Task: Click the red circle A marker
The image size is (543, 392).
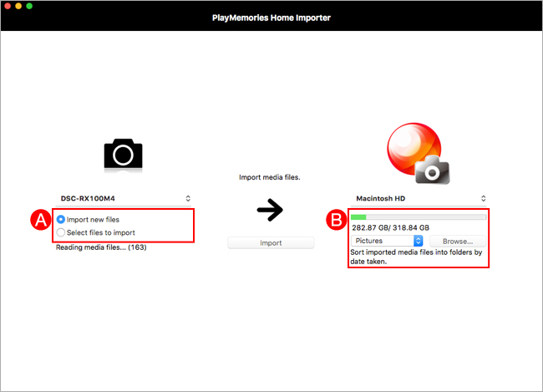Action: click(x=39, y=221)
